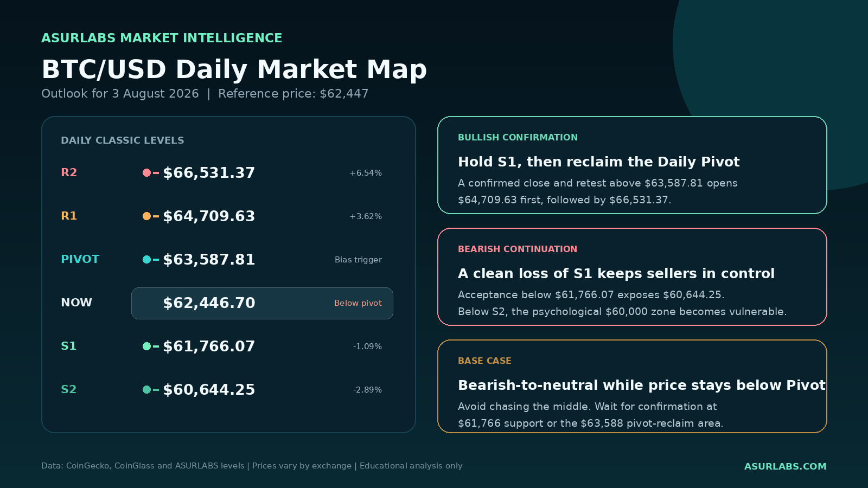Click the "ASURLABS MARKET INTELLIGENCE" header label

162,38
